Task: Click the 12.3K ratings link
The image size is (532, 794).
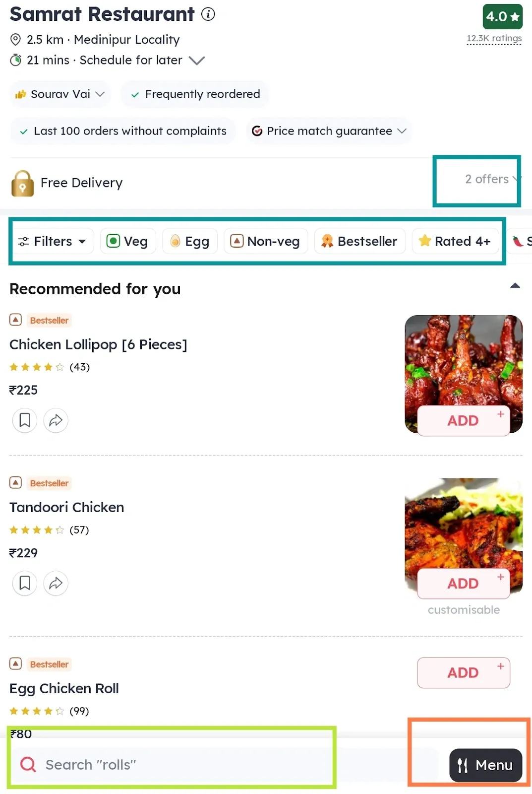Action: (x=494, y=38)
